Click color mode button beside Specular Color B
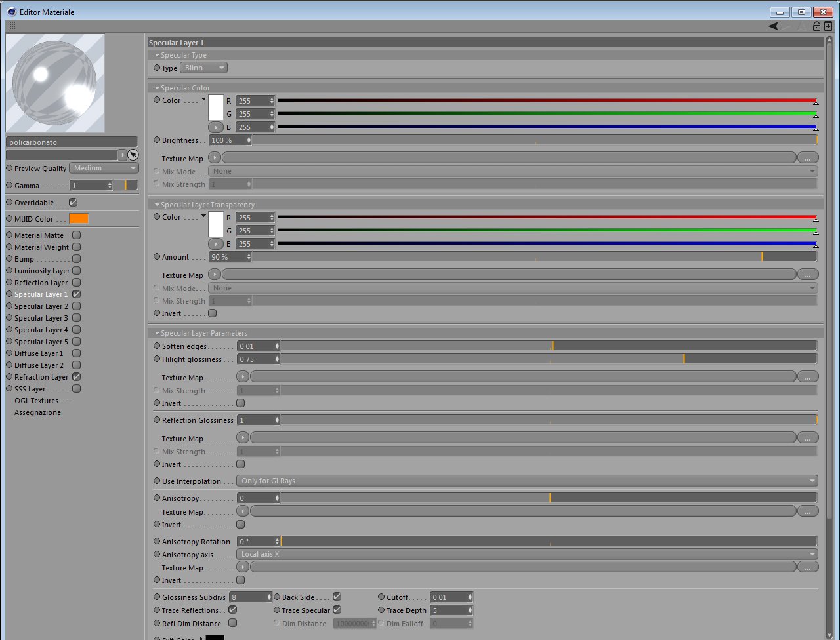 click(215, 127)
